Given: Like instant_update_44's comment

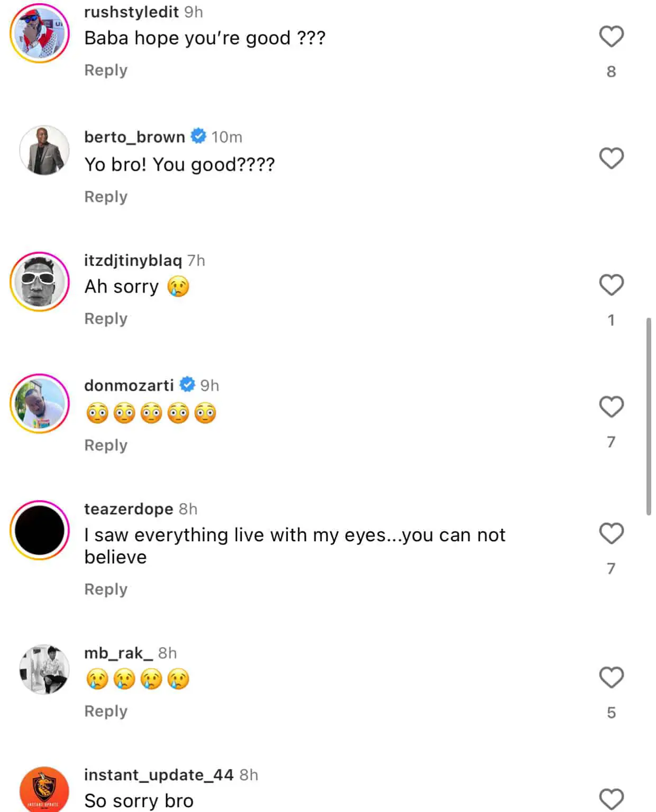Looking at the screenshot, I should pyautogui.click(x=611, y=799).
